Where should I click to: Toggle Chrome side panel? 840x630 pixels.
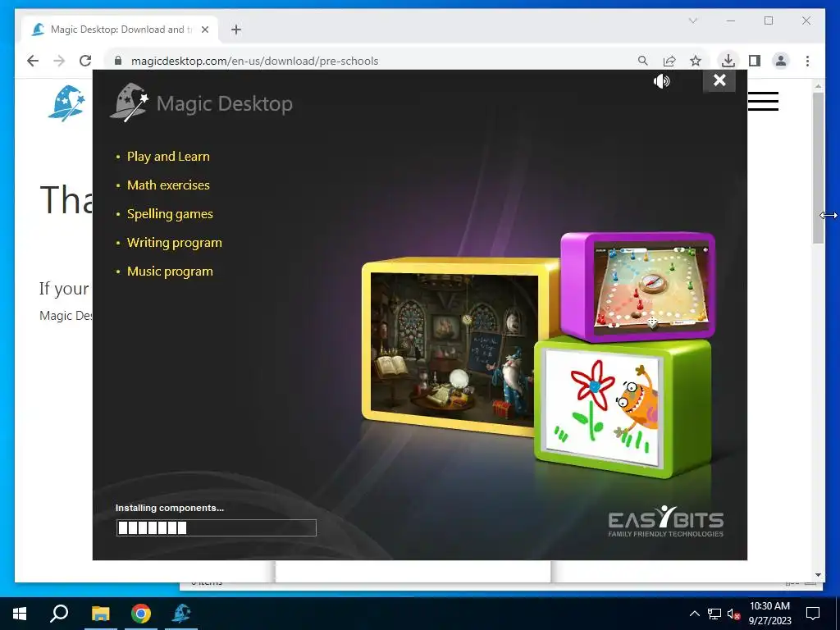point(755,61)
